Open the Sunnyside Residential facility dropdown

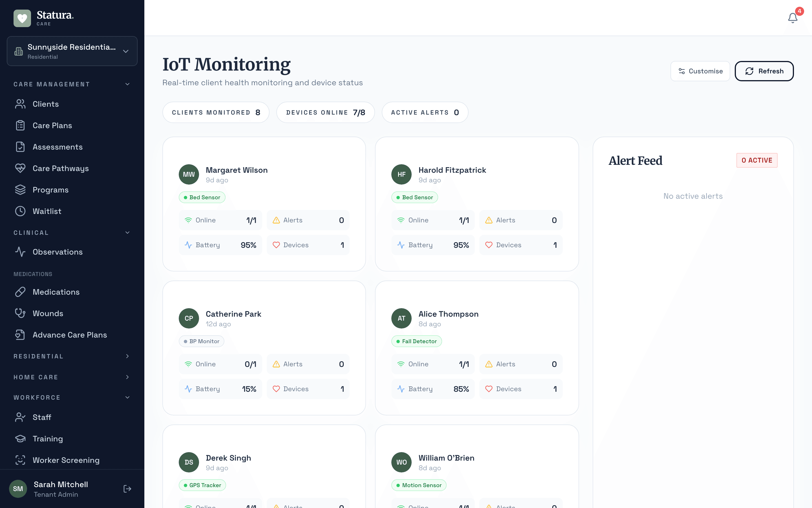pos(72,51)
